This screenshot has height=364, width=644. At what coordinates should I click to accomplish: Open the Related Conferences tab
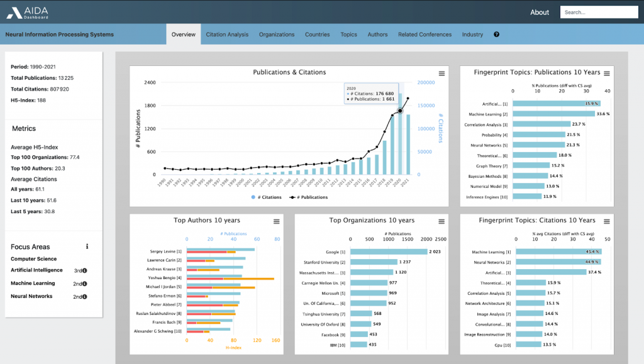coord(425,35)
